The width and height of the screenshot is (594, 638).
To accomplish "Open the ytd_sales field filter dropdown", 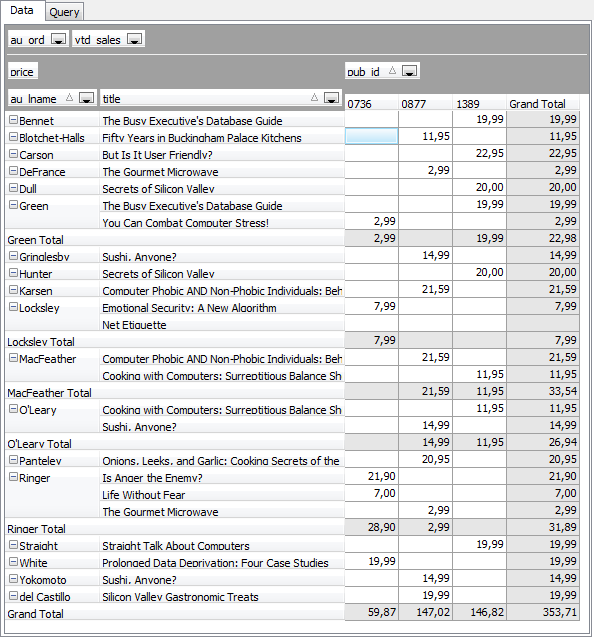I will click(135, 39).
